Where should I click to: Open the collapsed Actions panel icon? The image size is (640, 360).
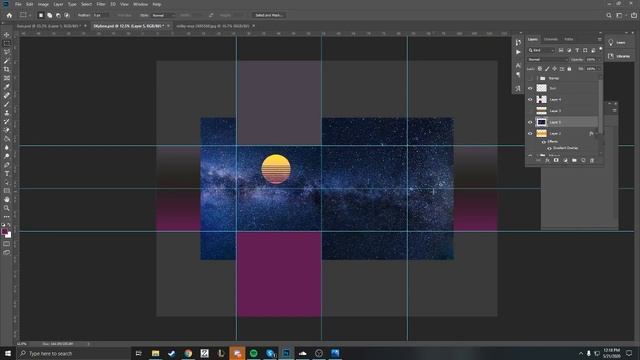click(x=518, y=52)
